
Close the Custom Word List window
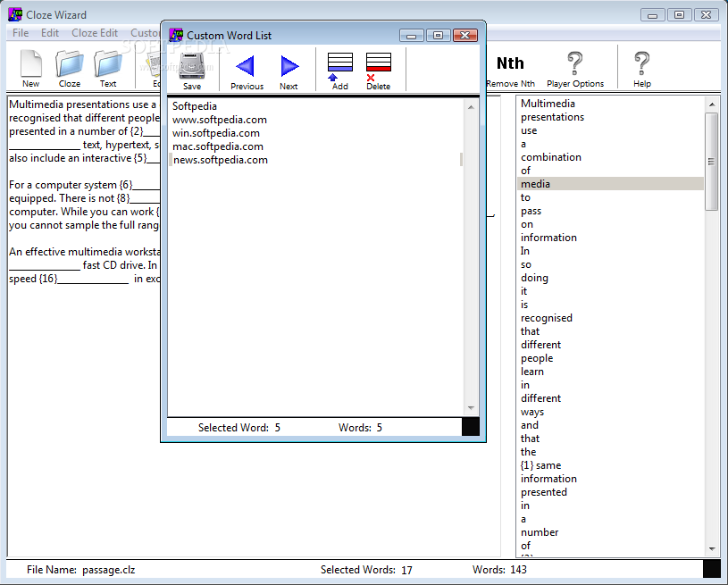coord(465,36)
